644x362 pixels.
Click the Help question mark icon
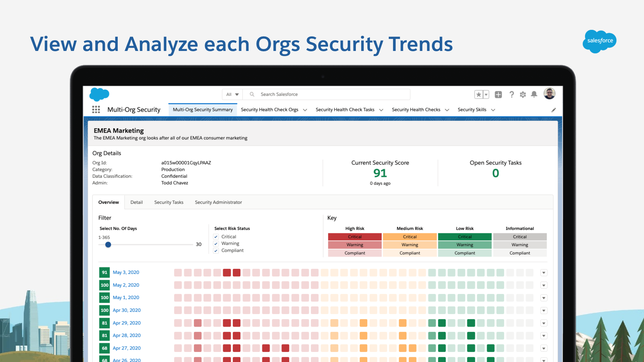512,94
